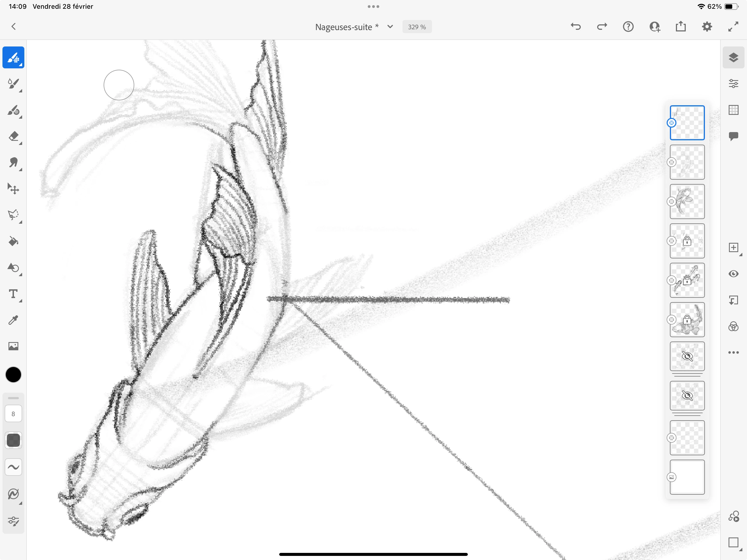The width and height of the screenshot is (747, 560).
Task: Tap the back arrow to exit document
Action: pyautogui.click(x=13, y=27)
